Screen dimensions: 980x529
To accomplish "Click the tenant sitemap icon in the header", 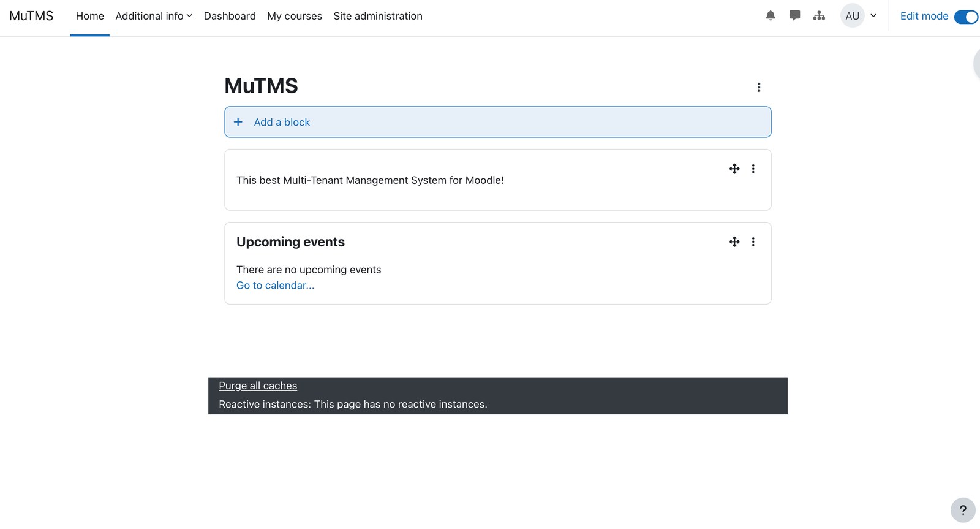I will pos(819,16).
